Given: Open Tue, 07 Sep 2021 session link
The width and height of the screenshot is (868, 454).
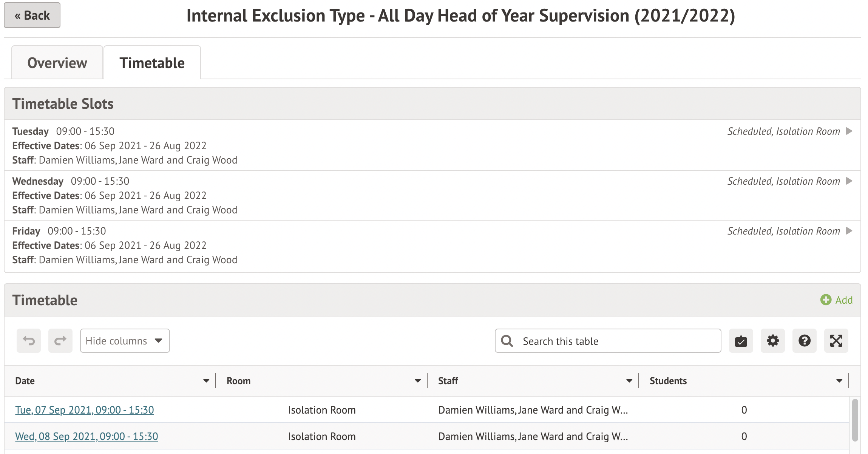Looking at the screenshot, I should coord(85,410).
